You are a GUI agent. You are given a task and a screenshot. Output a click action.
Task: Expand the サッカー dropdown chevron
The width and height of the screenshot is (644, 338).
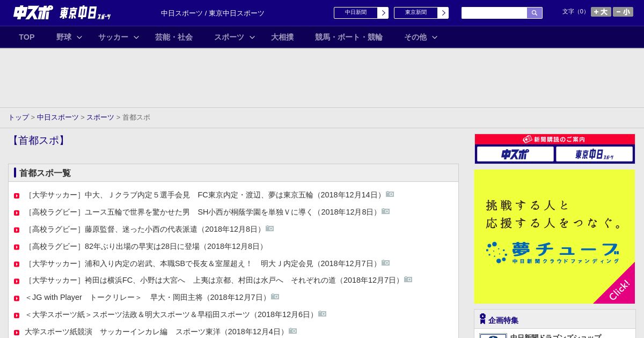(136, 37)
